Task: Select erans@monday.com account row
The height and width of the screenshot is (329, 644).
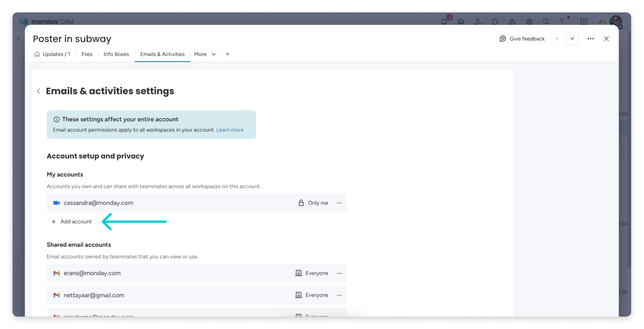Action: click(197, 273)
